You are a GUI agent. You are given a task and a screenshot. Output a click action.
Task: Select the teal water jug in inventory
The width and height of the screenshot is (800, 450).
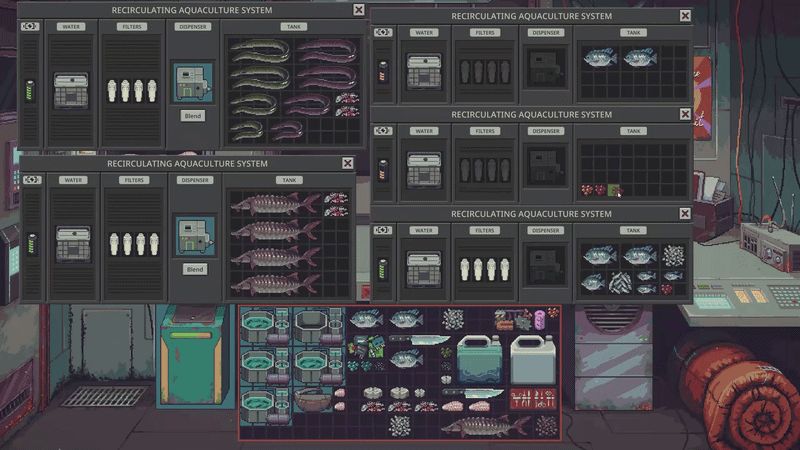[479, 360]
